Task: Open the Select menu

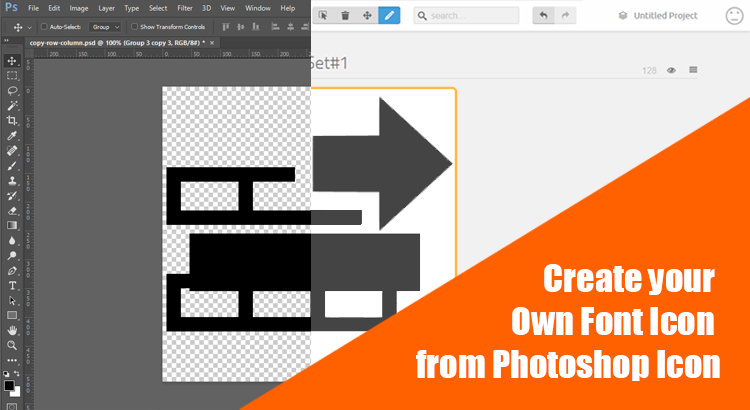Action: [158, 8]
